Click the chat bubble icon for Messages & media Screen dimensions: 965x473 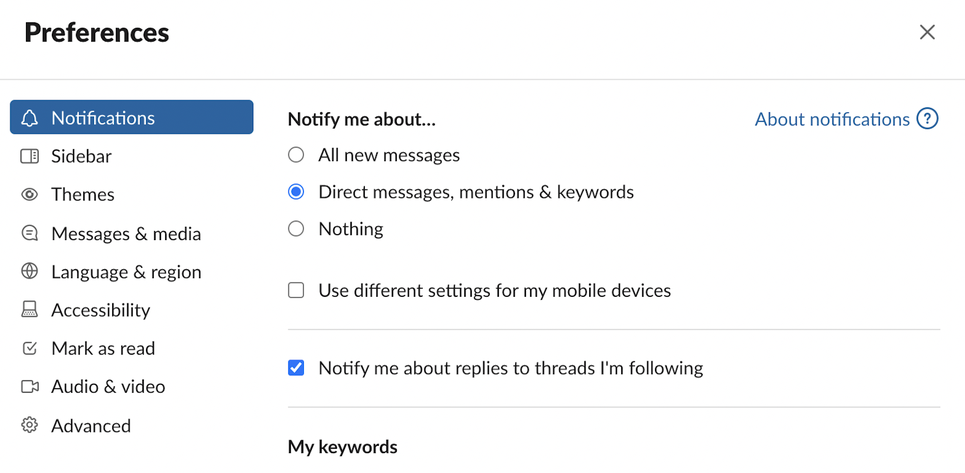point(30,233)
